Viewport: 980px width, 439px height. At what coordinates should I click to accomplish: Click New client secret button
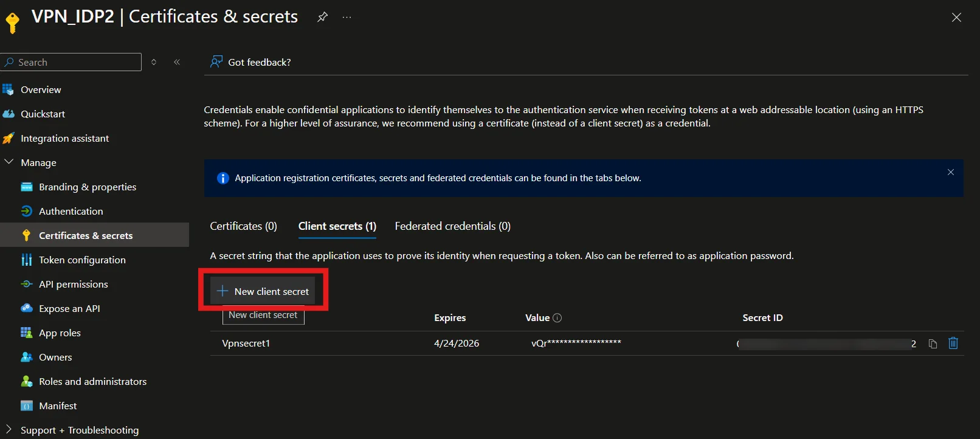coord(263,291)
